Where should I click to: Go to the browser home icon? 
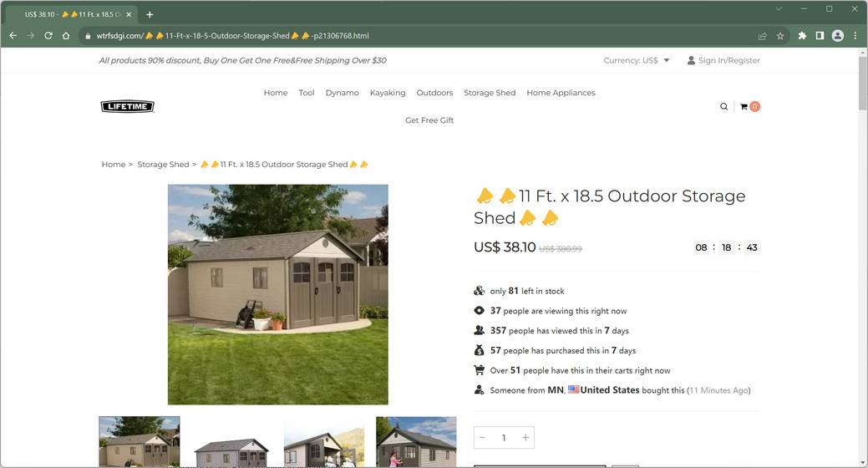click(66, 35)
